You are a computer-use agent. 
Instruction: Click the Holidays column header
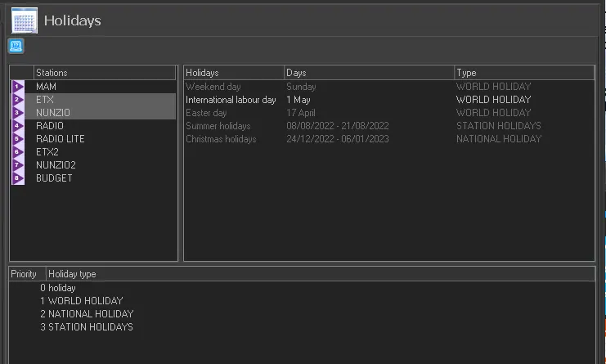point(233,73)
